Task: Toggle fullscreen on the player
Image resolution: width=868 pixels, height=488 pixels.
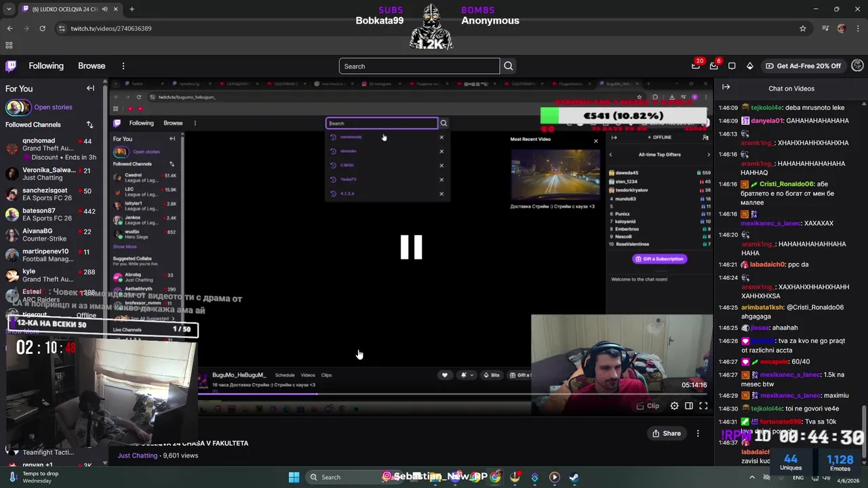Action: tap(703, 406)
